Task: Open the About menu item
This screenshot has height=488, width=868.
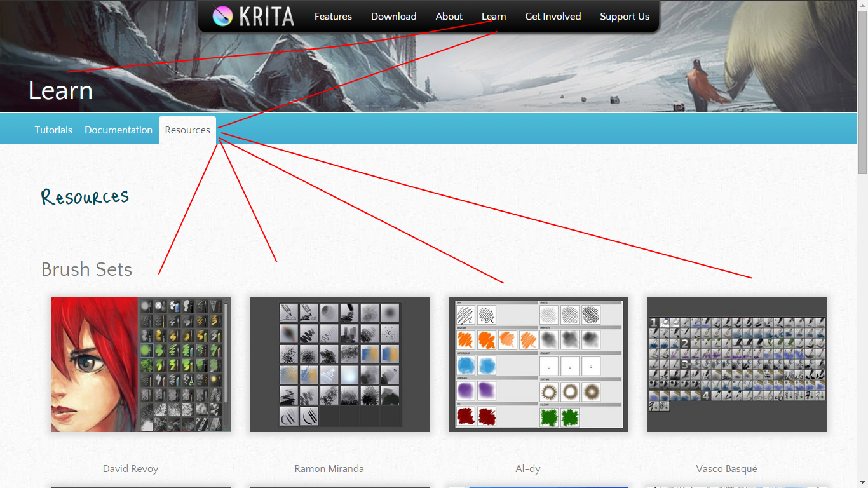Action: (x=449, y=17)
